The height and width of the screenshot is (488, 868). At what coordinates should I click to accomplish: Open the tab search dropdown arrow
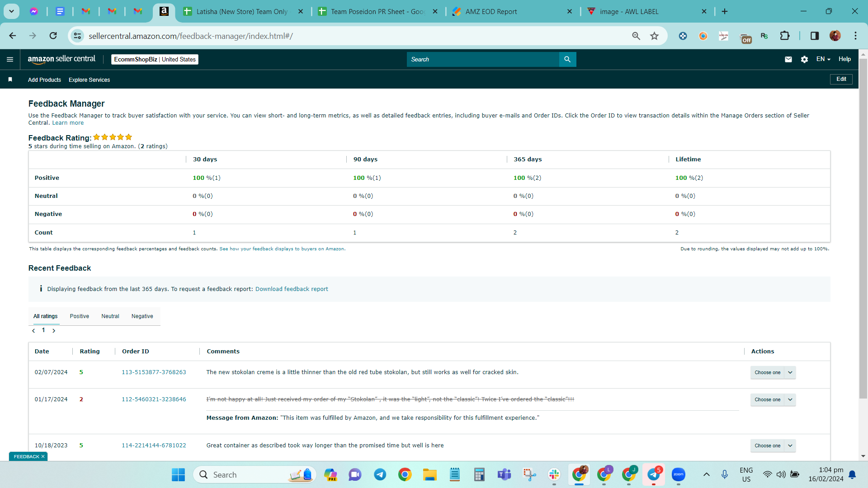click(11, 11)
